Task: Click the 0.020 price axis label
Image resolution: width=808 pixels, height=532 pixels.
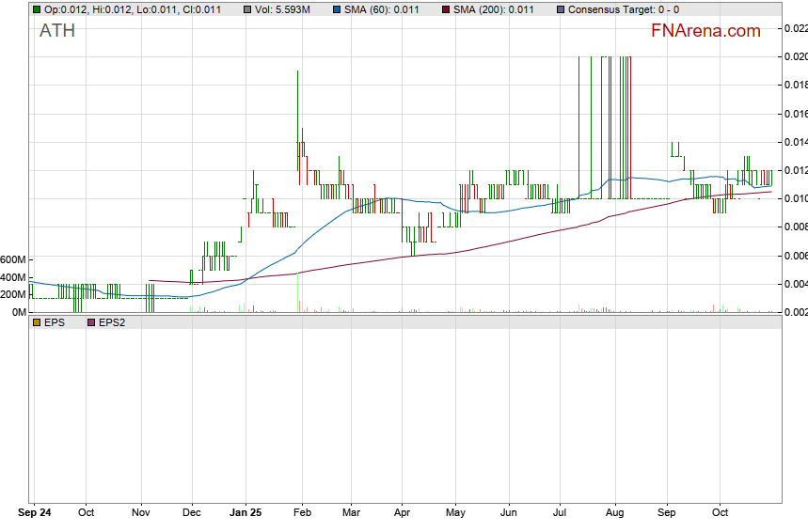Action: point(795,56)
